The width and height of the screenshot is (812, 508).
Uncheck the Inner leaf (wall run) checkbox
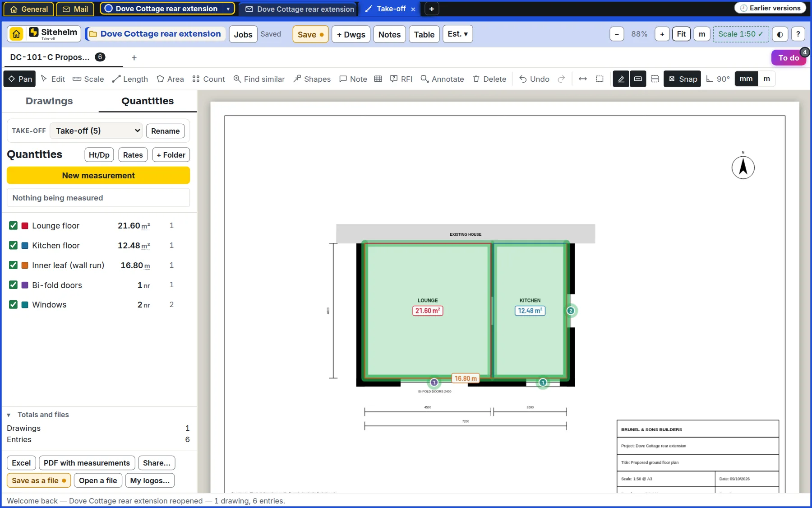pyautogui.click(x=13, y=266)
